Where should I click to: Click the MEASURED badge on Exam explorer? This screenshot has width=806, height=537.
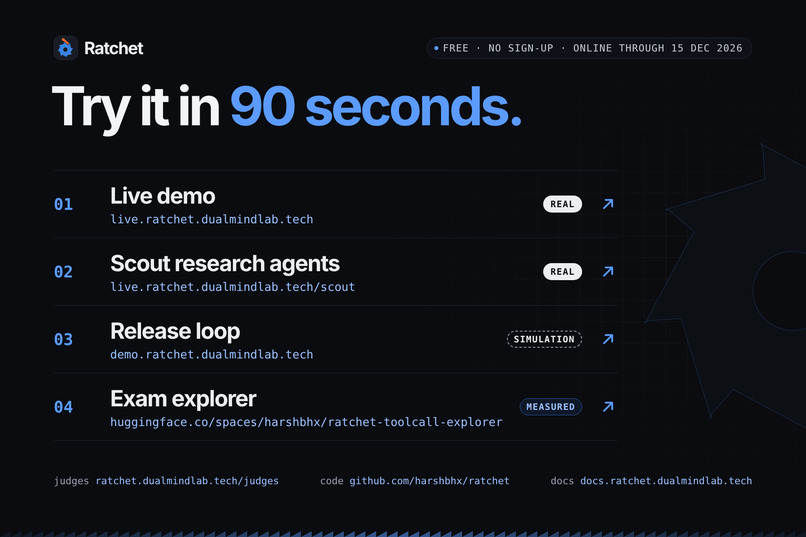(551, 406)
